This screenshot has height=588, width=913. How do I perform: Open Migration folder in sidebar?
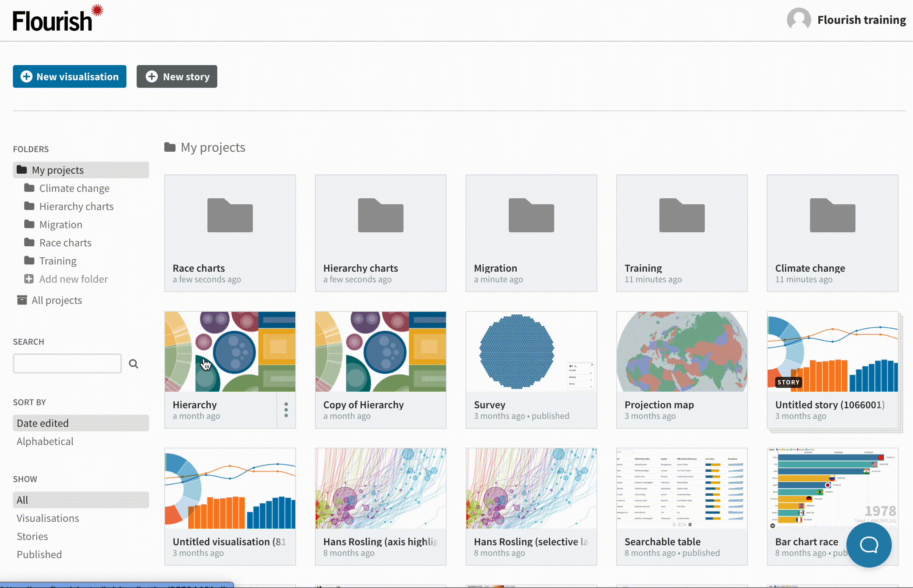61,224
